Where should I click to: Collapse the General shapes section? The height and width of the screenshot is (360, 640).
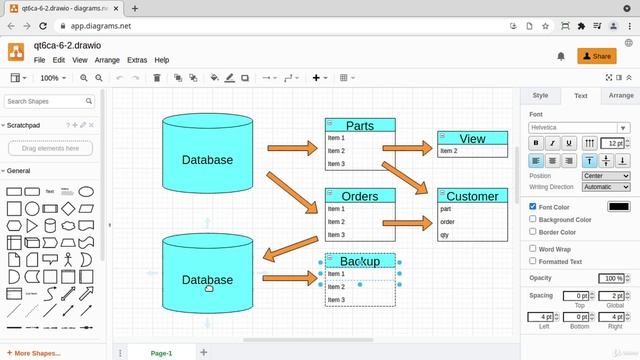[16, 171]
